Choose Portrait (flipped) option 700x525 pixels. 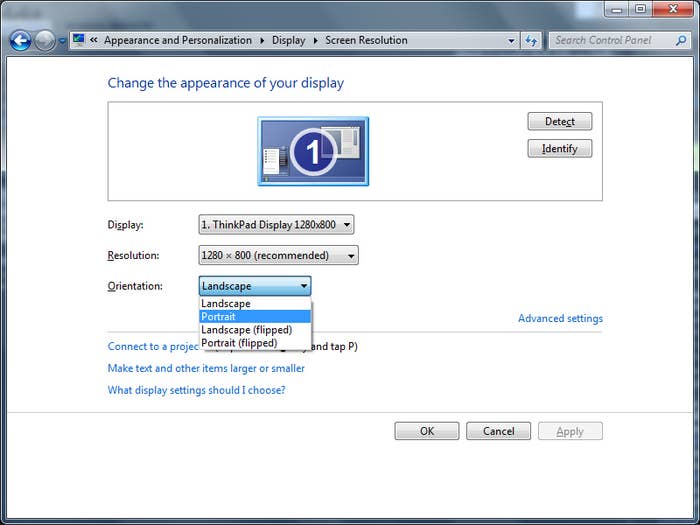(x=255, y=343)
